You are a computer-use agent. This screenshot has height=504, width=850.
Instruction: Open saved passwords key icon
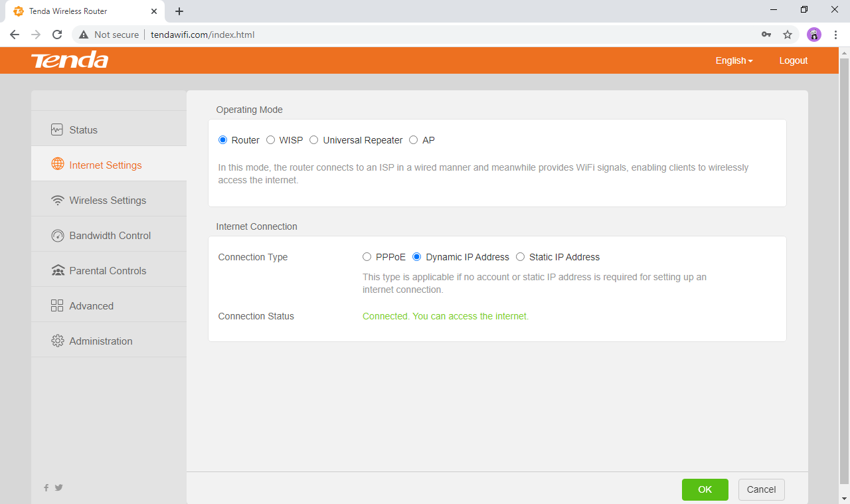766,35
